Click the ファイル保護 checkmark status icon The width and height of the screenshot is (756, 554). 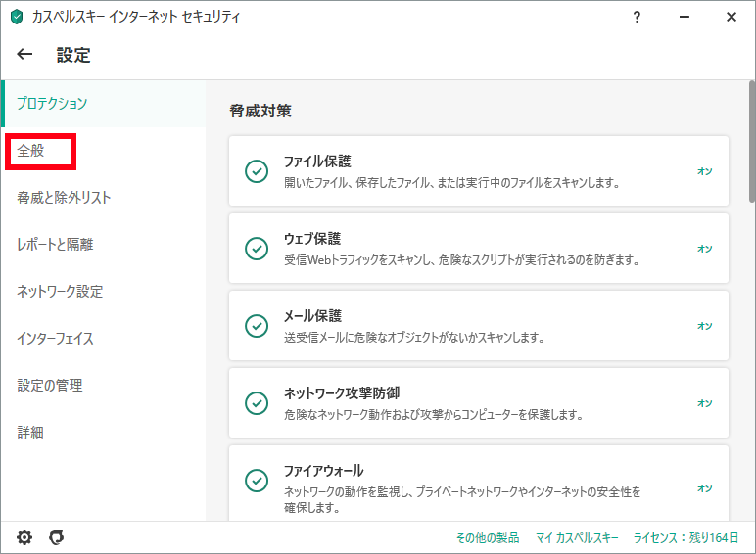point(257,171)
